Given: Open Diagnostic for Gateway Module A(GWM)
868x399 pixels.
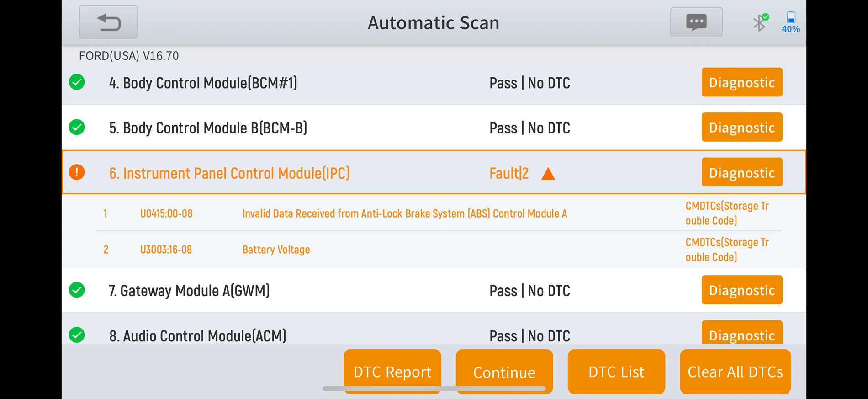Looking at the screenshot, I should coord(742,290).
